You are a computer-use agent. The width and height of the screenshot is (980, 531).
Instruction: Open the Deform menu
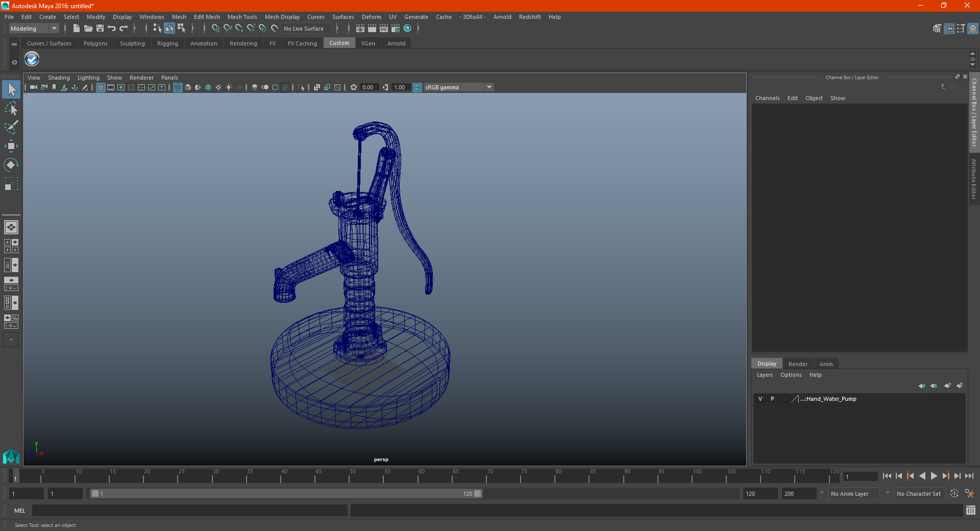click(x=371, y=17)
